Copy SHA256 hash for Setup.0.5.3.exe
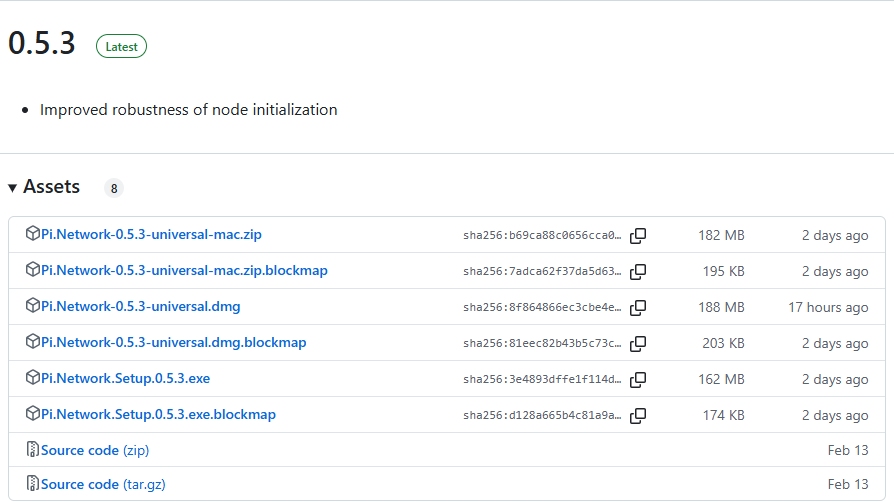Screen dimensions: 894x502 pyautogui.click(x=638, y=380)
